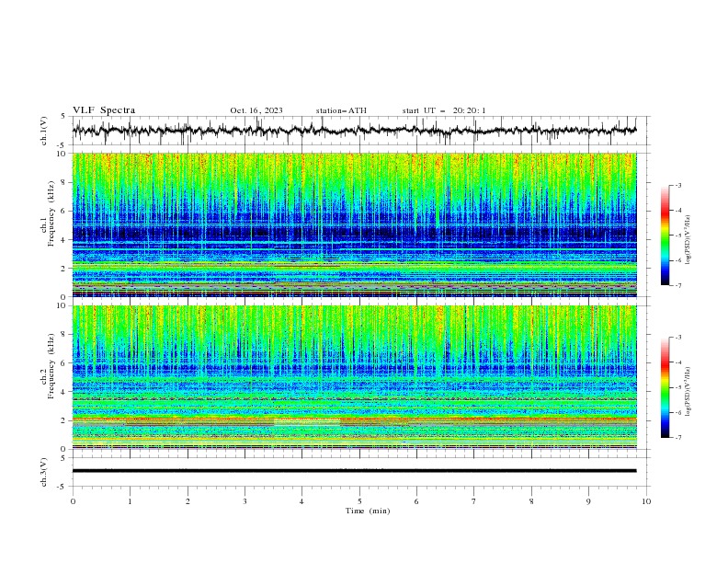Click inside the ch.1 spectrogram panel

tap(354, 224)
